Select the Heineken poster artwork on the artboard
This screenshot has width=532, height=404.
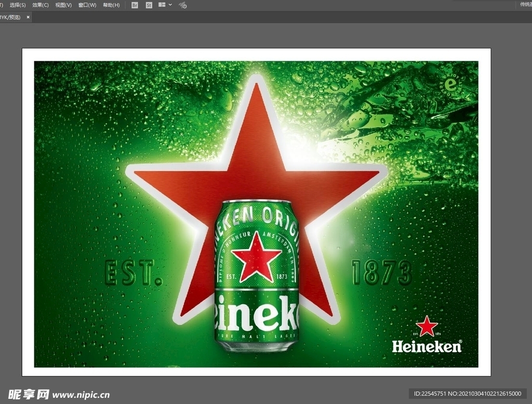[x=256, y=214]
